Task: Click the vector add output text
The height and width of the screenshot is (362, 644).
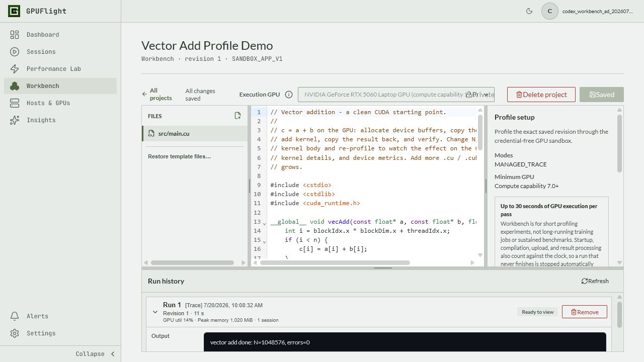Action: pyautogui.click(x=260, y=342)
